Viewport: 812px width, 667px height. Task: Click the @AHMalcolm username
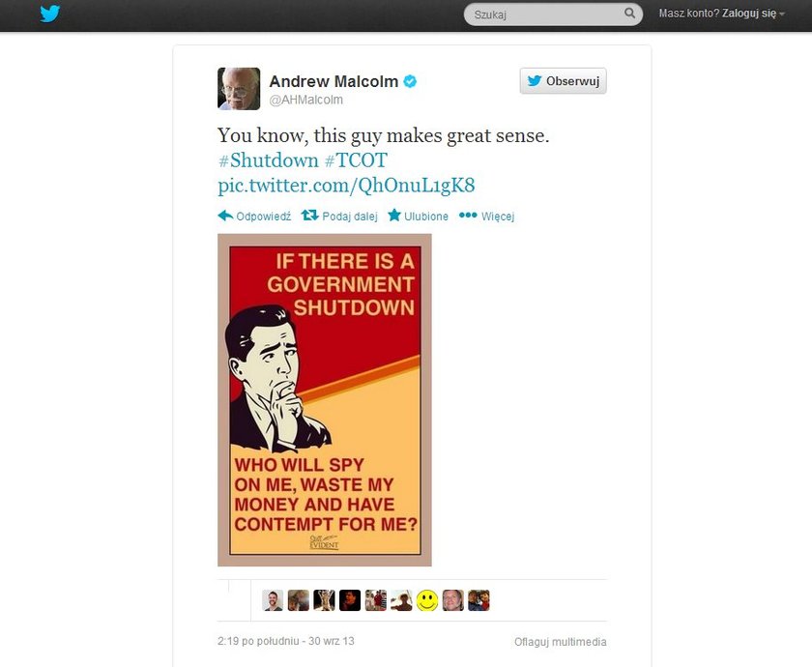click(x=305, y=100)
